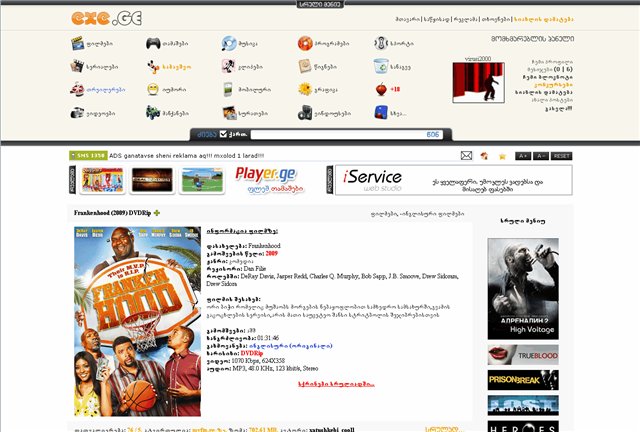Screen dimensions: 640x432
Task: Click the Player.ge banner
Action: coord(269,180)
